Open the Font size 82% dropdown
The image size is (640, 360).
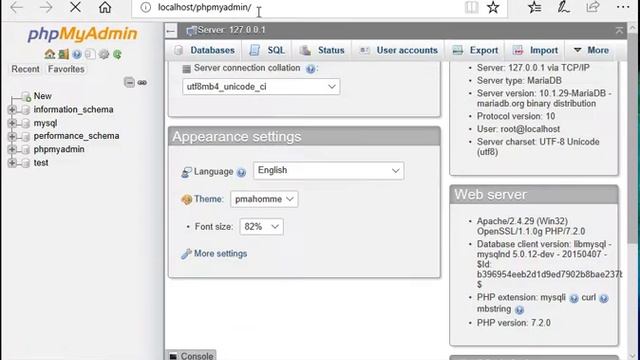pos(261,227)
